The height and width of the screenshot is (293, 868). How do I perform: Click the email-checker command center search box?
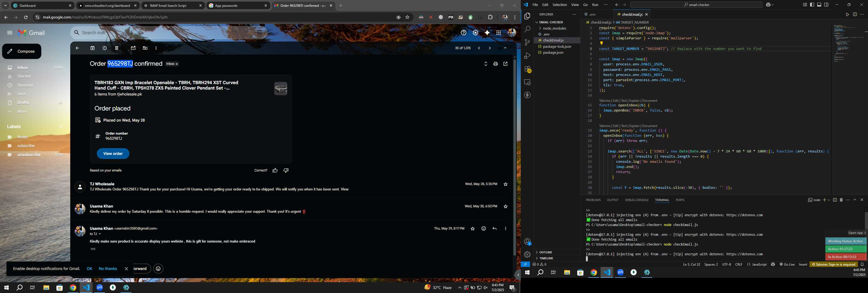tap(696, 5)
